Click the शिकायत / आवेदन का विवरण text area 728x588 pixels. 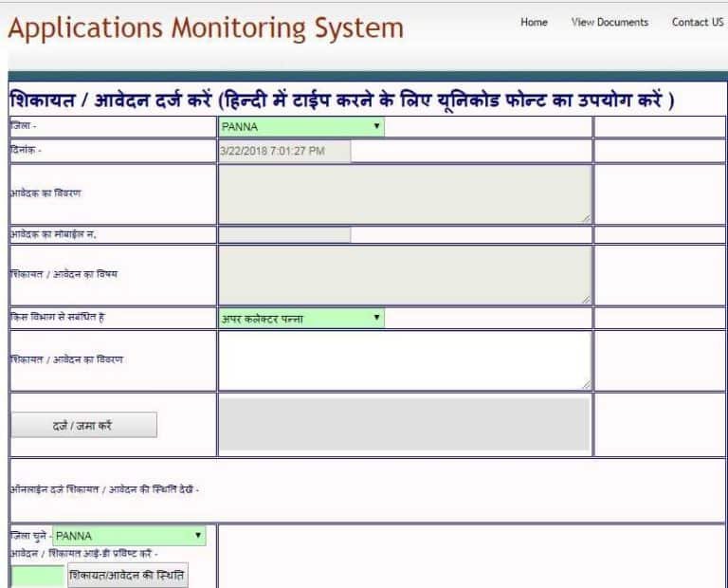tap(405, 359)
